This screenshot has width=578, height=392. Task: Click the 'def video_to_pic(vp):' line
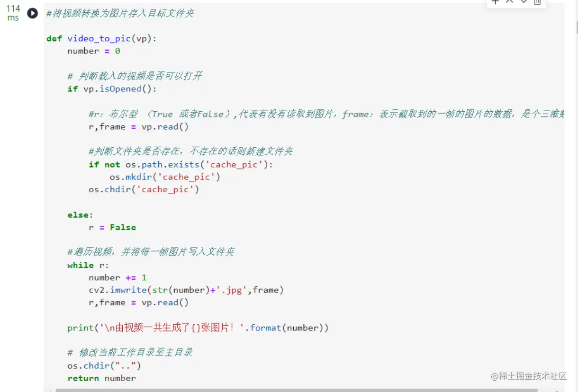[101, 38]
